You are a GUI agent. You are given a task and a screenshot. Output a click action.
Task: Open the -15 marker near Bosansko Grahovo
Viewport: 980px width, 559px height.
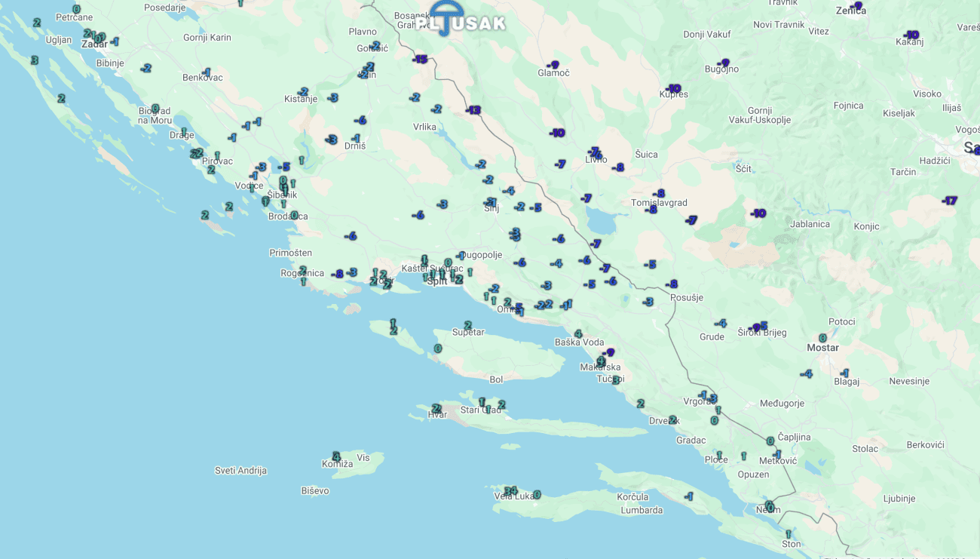pyautogui.click(x=420, y=60)
